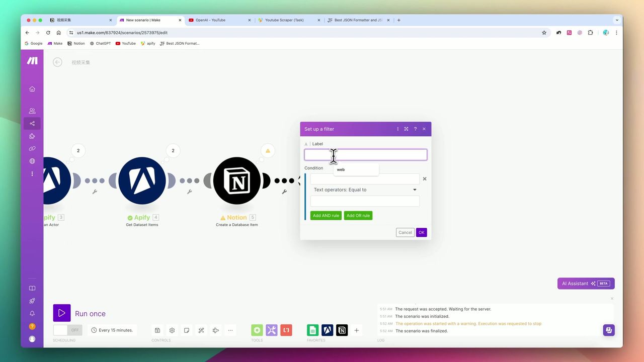Click the Templates puzzle icon in sidebar
Image resolution: width=644 pixels, height=362 pixels.
tap(32, 136)
